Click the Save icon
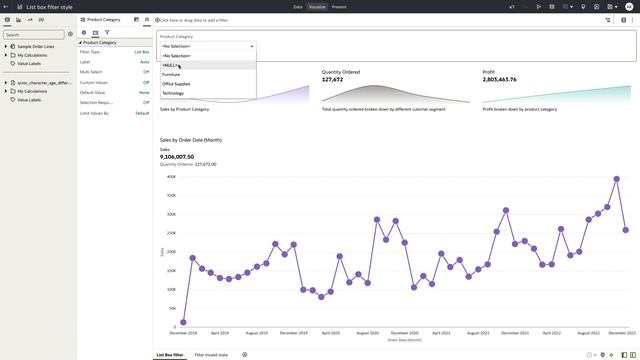The image size is (640, 360). 610,7
